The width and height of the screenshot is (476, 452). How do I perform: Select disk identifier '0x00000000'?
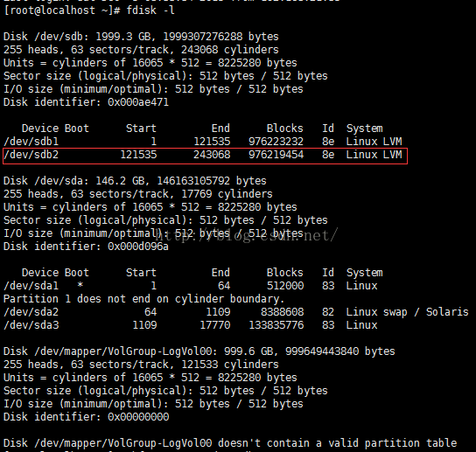[138, 417]
